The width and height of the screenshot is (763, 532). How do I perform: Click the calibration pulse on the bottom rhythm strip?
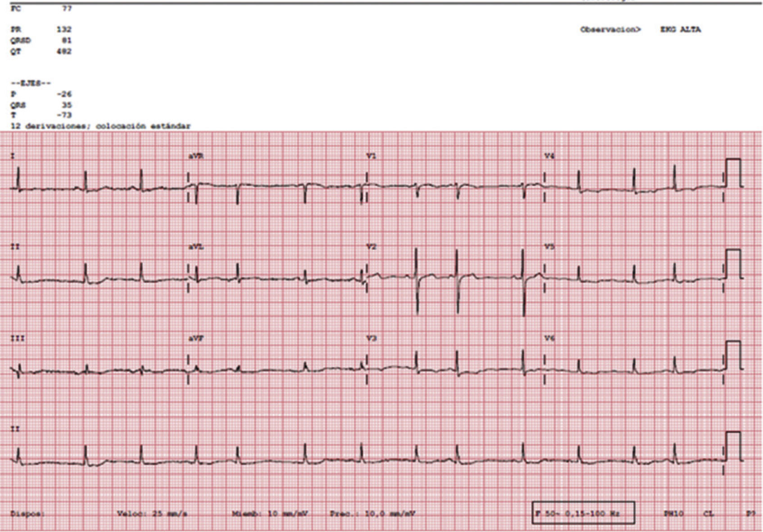point(733,446)
